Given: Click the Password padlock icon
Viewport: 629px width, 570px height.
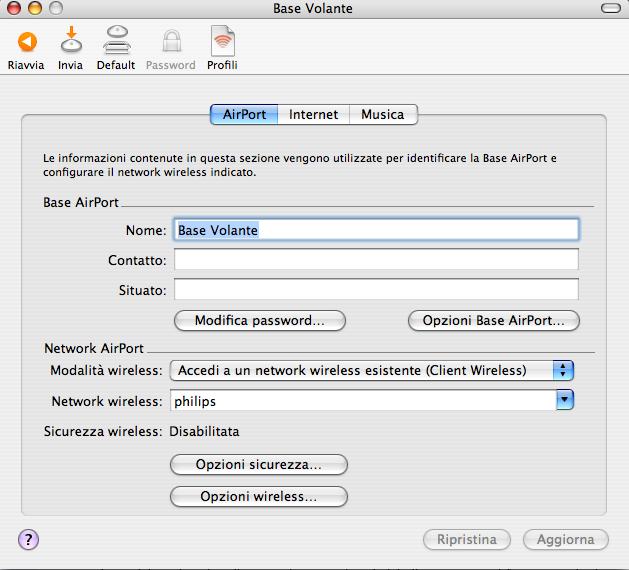Looking at the screenshot, I should pos(172,41).
